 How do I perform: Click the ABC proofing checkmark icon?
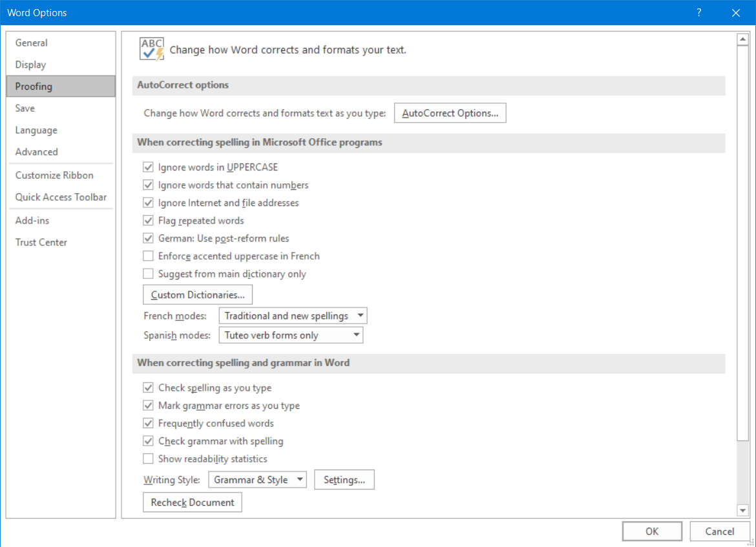point(152,49)
